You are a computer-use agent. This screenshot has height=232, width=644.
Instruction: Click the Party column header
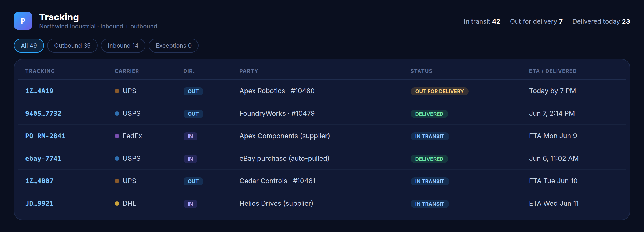249,71
